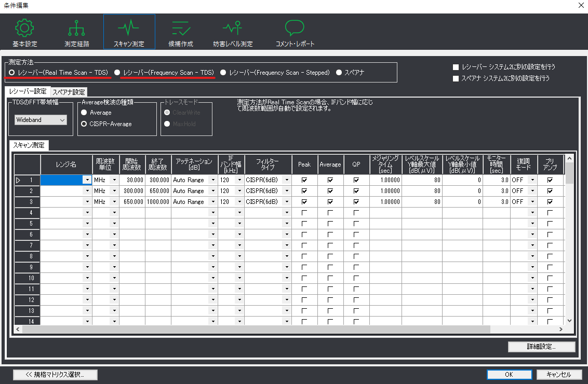Click the measuring time 1.00000 cell row 2
Image resolution: width=588 pixels, height=384 pixels.
click(x=386, y=191)
